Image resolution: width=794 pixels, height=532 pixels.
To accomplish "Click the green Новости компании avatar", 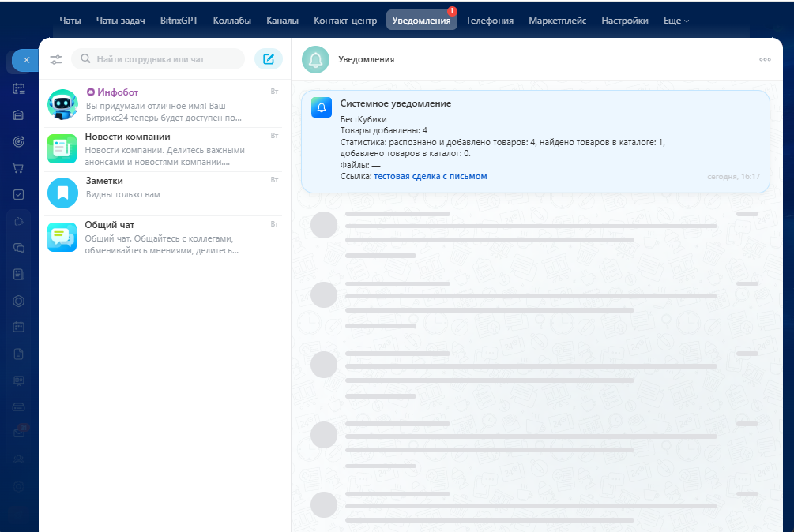I will (x=62, y=148).
